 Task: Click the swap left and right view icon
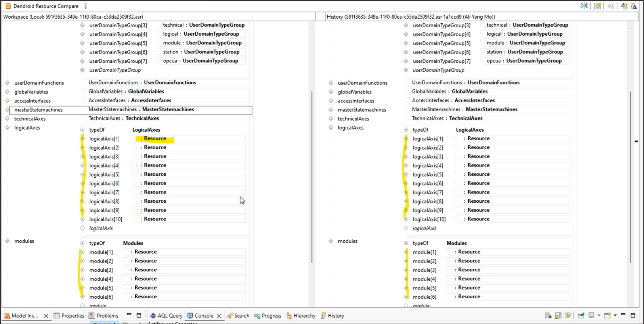tap(584, 6)
